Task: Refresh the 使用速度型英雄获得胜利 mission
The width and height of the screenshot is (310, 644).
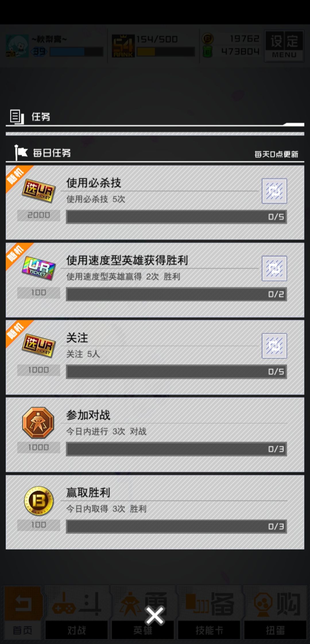Action: (274, 268)
